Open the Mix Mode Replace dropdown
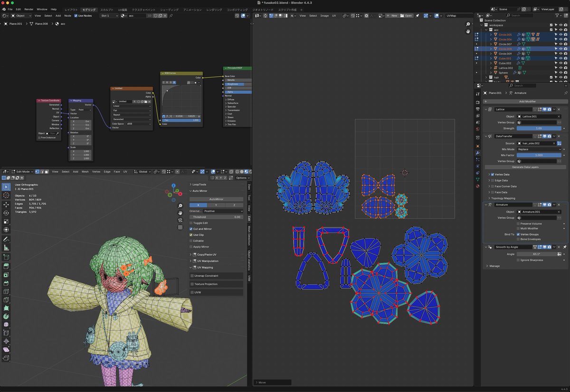The width and height of the screenshot is (570, 392). click(539, 149)
